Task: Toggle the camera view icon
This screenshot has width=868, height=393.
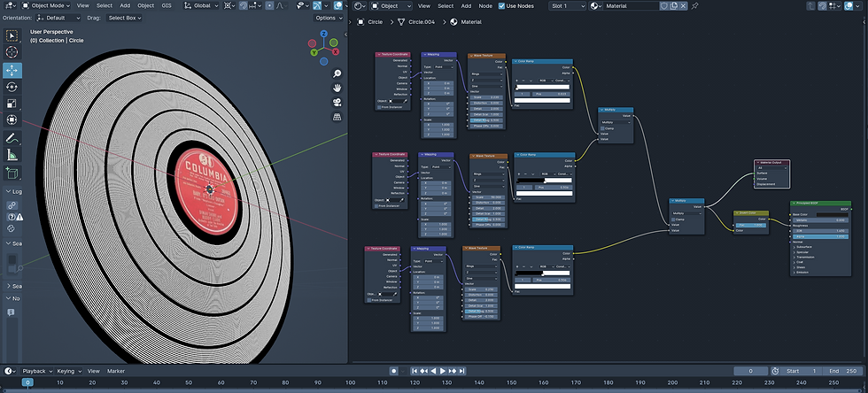Action: 337,103
